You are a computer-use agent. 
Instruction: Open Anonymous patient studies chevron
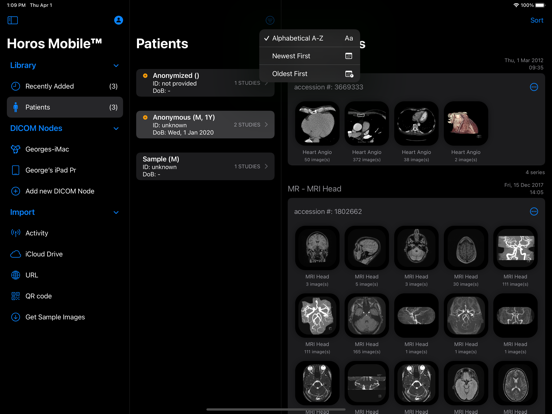point(266,125)
